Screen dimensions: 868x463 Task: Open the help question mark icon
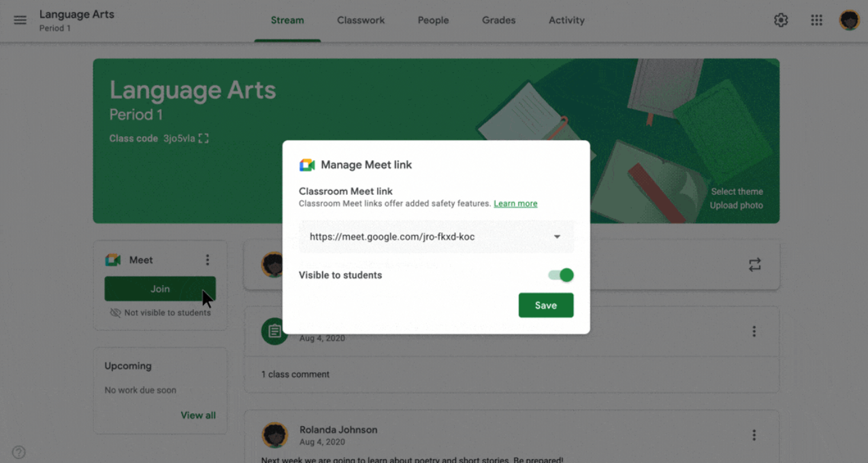pyautogui.click(x=18, y=451)
